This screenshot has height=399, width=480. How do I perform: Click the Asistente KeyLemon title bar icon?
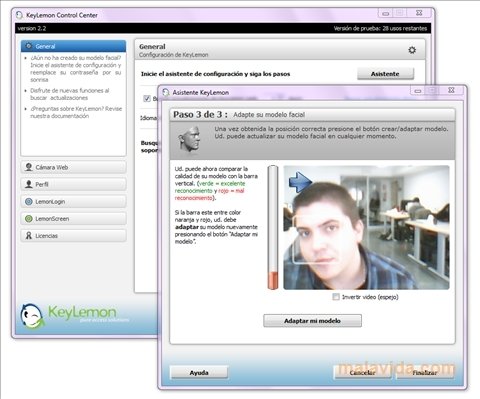(166, 92)
